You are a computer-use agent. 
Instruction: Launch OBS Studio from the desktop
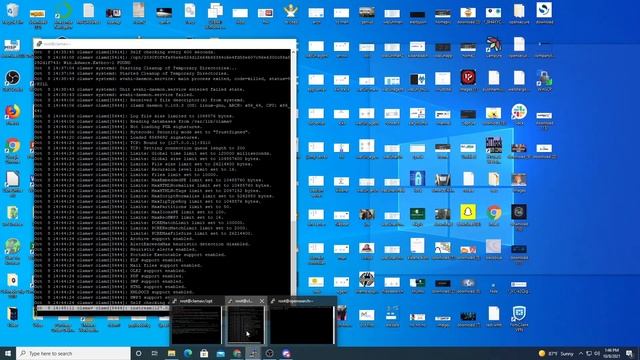12,80
